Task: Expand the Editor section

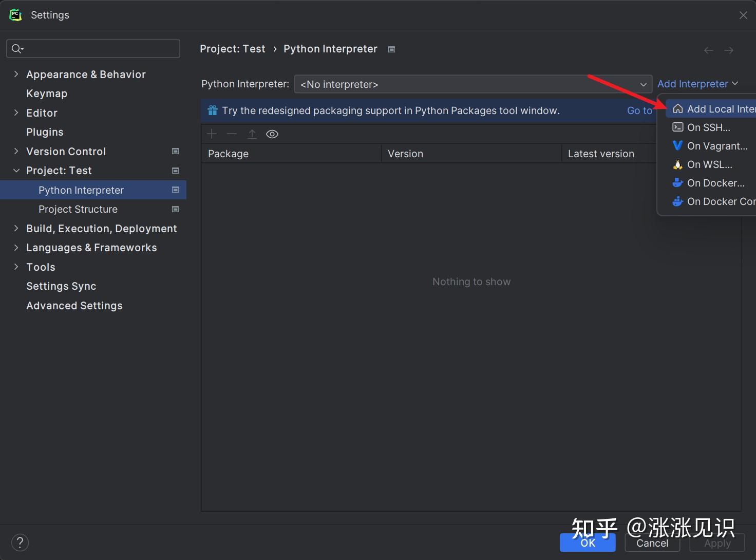Action: [x=16, y=113]
